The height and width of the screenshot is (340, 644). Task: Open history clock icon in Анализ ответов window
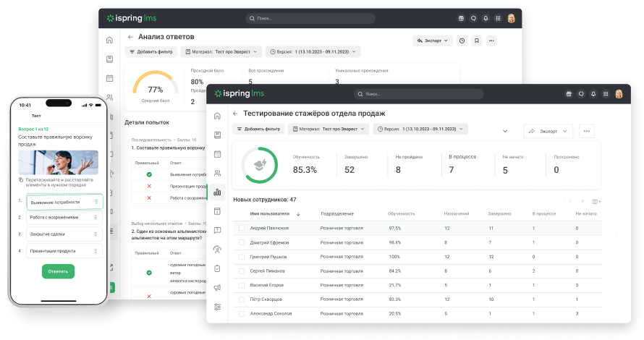click(x=462, y=41)
